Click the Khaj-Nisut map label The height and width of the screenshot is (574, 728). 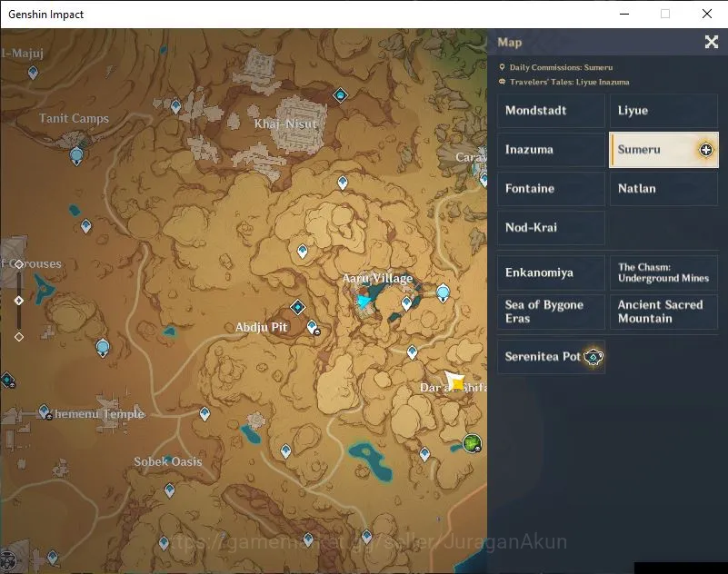[x=285, y=124]
